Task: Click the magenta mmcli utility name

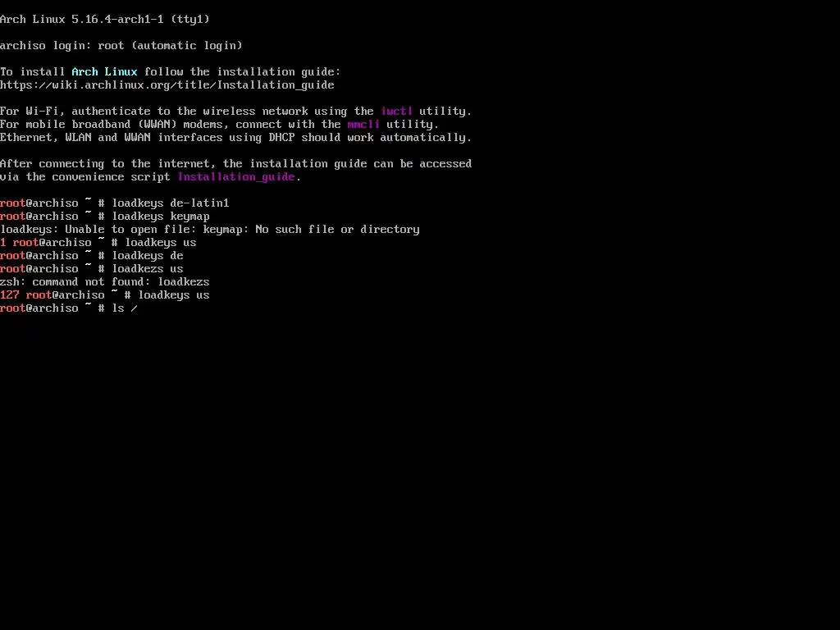Action: pos(363,125)
